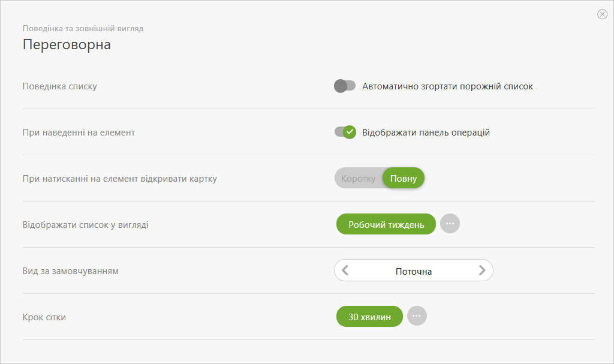
Task: Select the Повну card option
Action: pyautogui.click(x=404, y=179)
